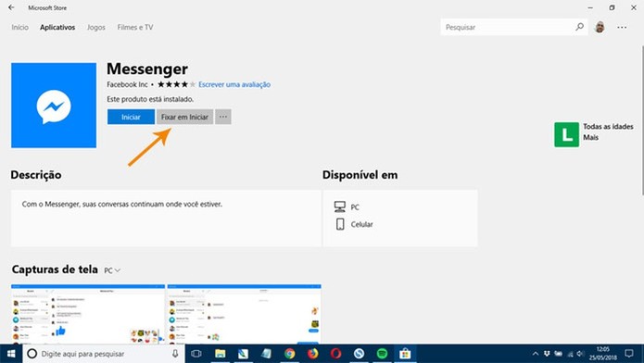
Task: Go back with the Store back arrow
Action: tap(11, 7)
